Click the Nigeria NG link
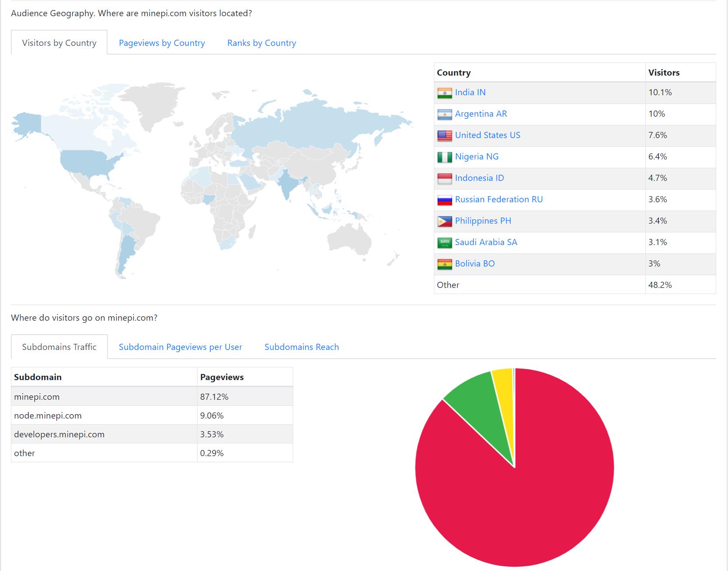 [x=477, y=156]
